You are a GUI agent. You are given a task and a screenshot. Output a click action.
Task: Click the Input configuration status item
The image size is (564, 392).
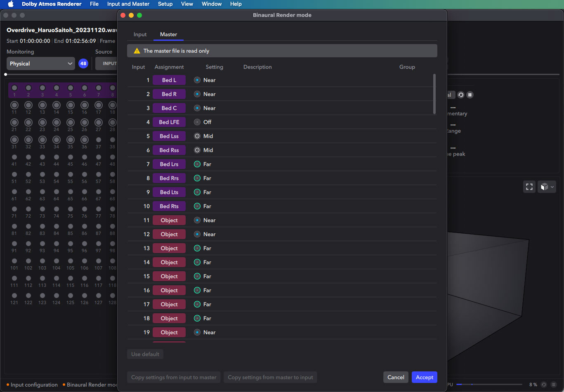(x=32, y=385)
